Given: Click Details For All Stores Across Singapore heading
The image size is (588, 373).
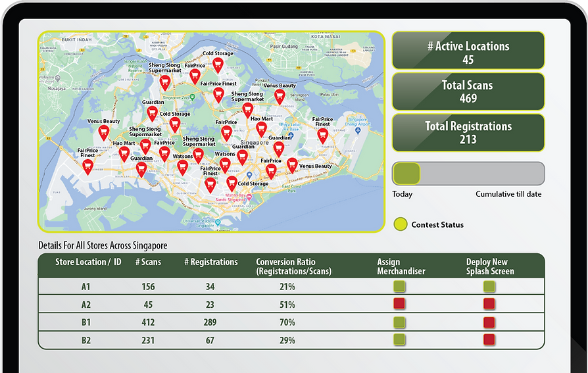Looking at the screenshot, I should [103, 245].
